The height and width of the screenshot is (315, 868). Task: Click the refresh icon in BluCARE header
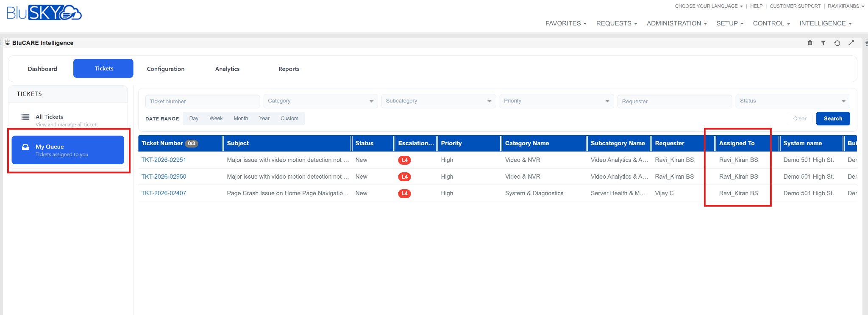837,43
